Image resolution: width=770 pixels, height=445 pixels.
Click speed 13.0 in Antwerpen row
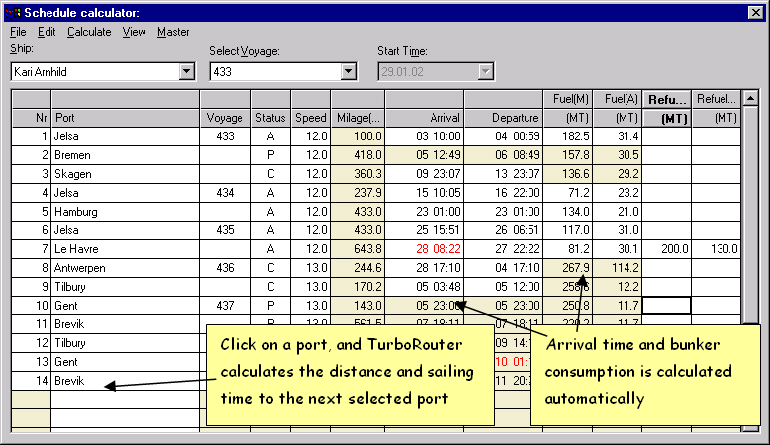311,268
